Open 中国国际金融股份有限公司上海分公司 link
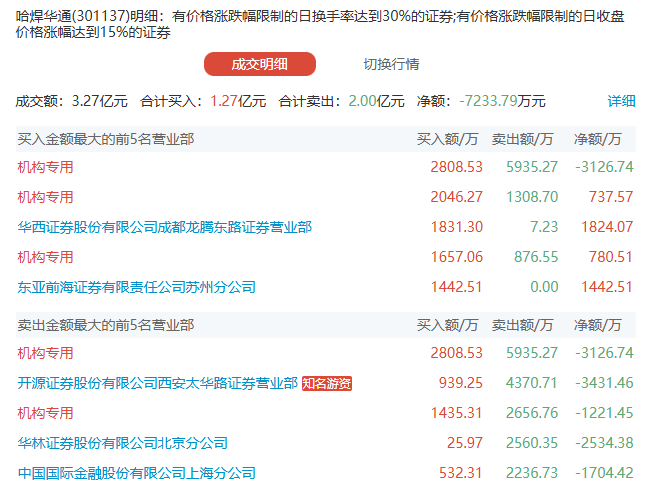 pos(137,473)
